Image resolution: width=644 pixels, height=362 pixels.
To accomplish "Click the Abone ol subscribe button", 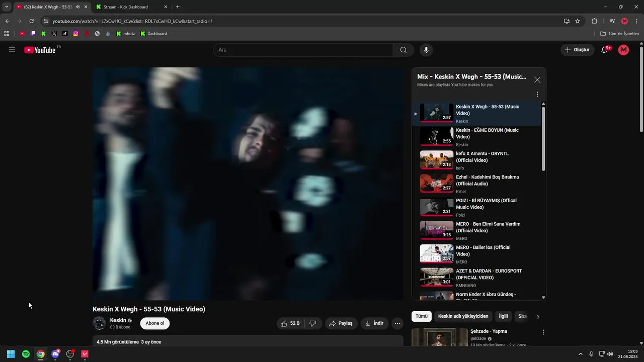I will tap(155, 323).
